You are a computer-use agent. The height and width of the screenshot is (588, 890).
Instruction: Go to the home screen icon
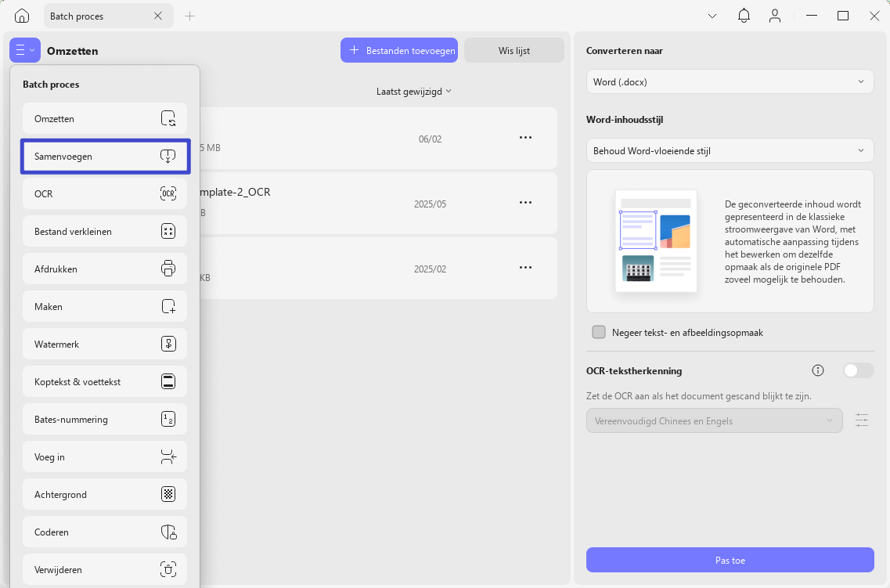pyautogui.click(x=22, y=16)
